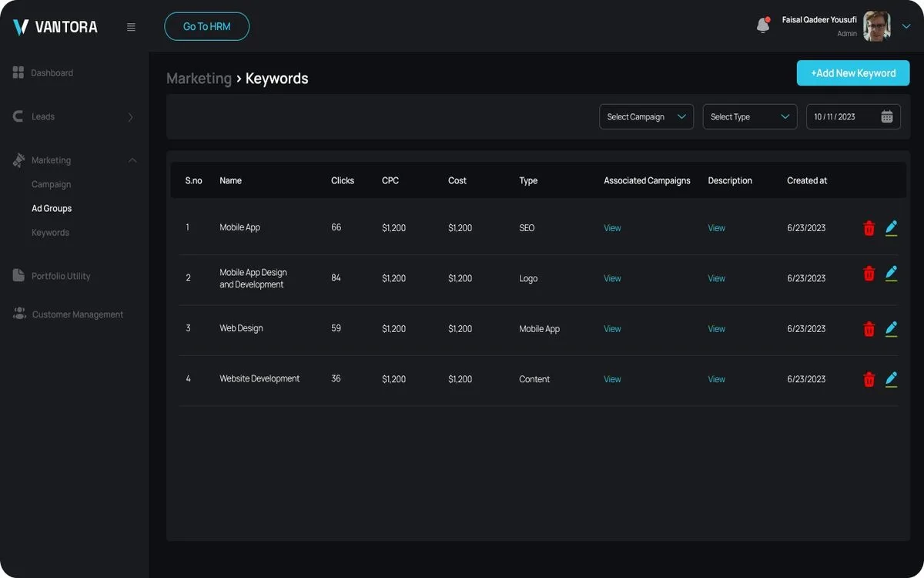The width and height of the screenshot is (924, 578).
Task: Delete the Web Design keyword row
Action: coord(869,329)
